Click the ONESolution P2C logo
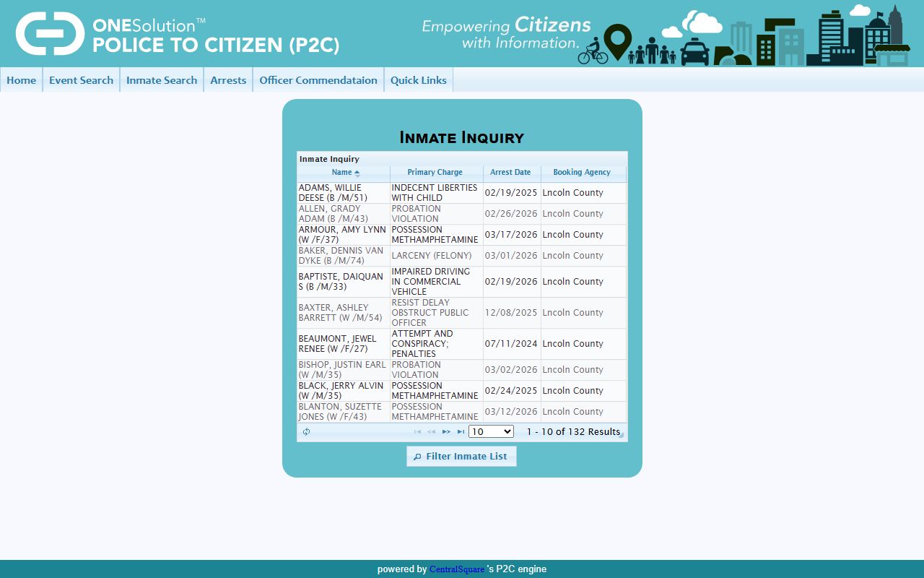 pyautogui.click(x=178, y=33)
